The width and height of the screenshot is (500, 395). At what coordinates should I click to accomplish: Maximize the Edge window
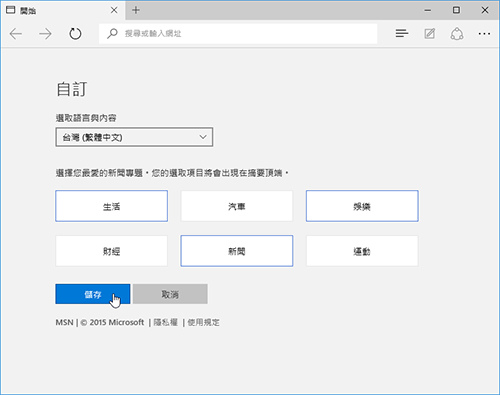point(456,10)
